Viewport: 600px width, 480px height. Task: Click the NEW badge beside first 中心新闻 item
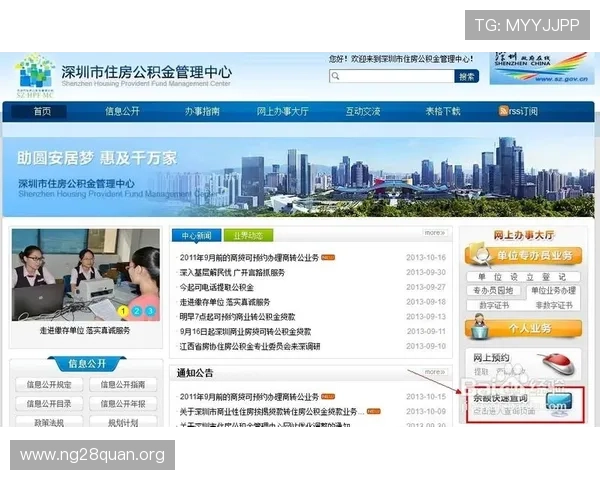(x=328, y=258)
